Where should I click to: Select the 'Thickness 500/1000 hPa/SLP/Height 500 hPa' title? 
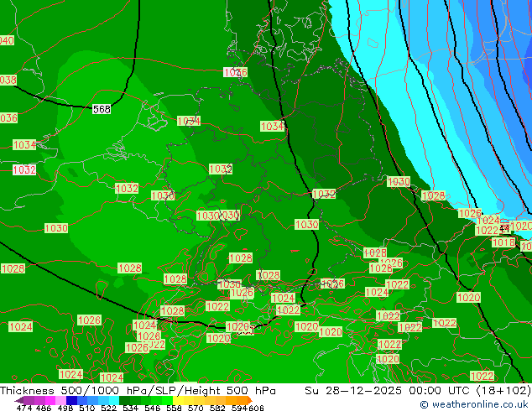[138, 391]
